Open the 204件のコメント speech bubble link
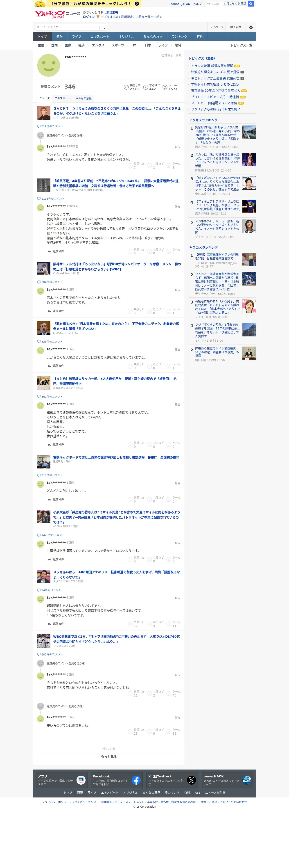Viewport: 289px width, 868px height. pyautogui.click(x=50, y=282)
